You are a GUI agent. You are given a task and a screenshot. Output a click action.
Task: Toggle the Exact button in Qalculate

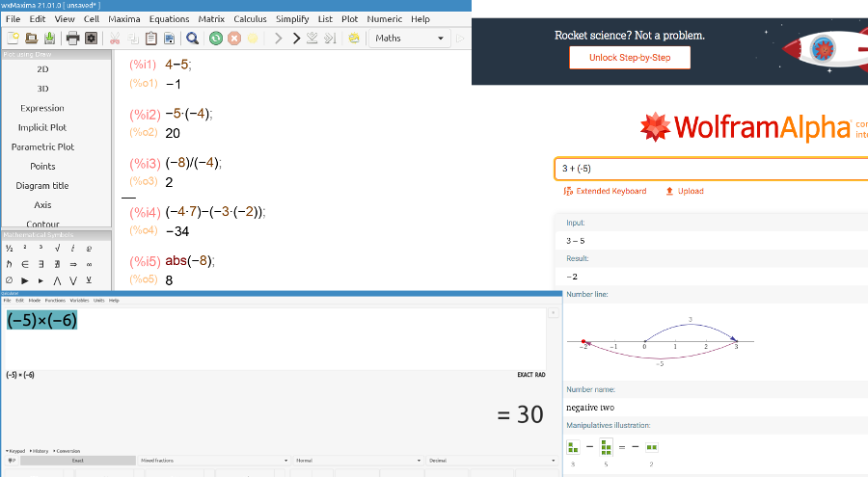(x=77, y=461)
